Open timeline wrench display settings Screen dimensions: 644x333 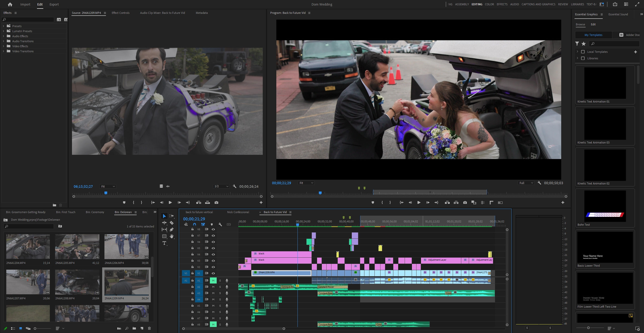(x=220, y=224)
